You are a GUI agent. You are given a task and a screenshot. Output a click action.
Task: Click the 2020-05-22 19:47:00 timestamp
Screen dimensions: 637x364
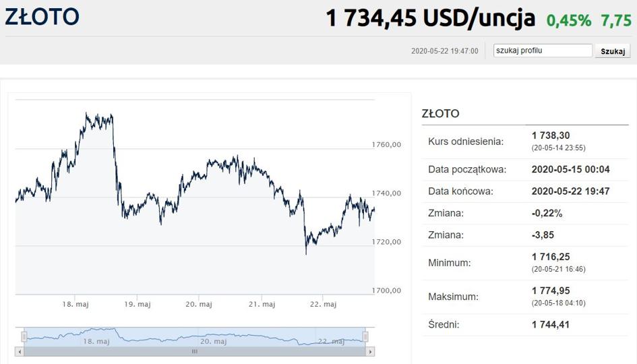tap(444, 51)
